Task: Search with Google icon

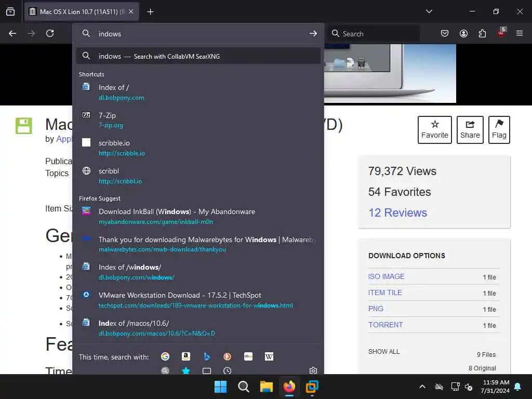Action: coord(165,356)
